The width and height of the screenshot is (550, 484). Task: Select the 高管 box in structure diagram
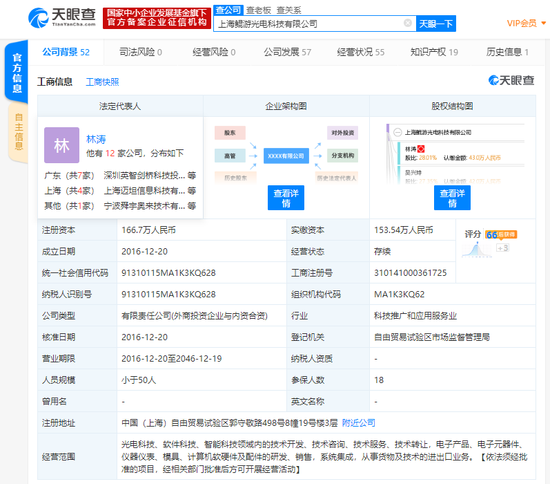(230, 156)
